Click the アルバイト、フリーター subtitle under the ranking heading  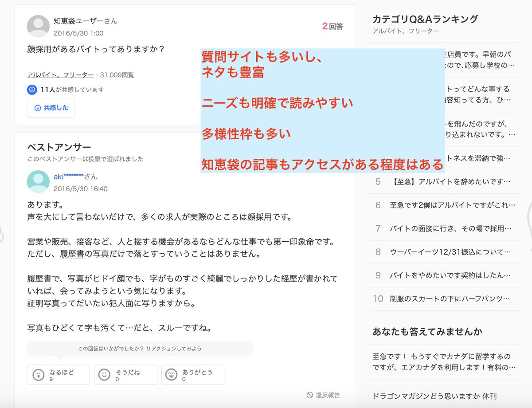(406, 31)
